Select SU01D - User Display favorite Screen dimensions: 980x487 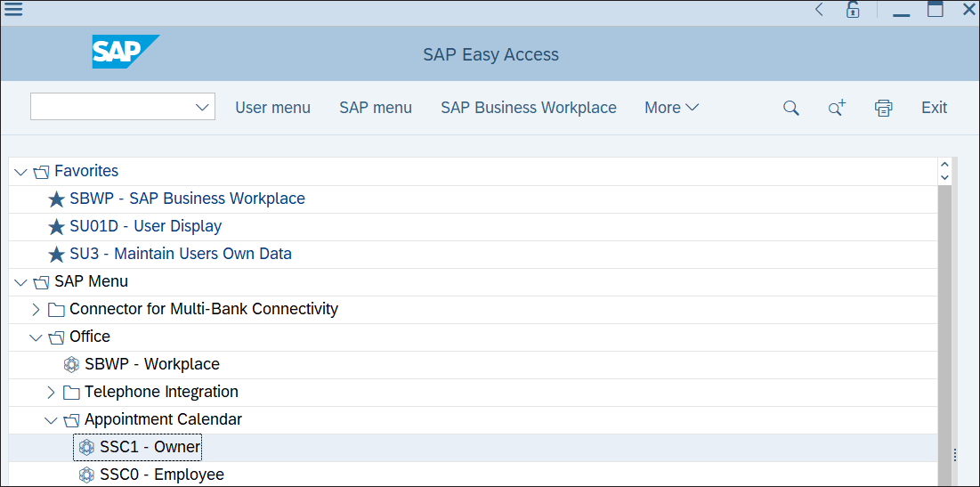tap(146, 226)
